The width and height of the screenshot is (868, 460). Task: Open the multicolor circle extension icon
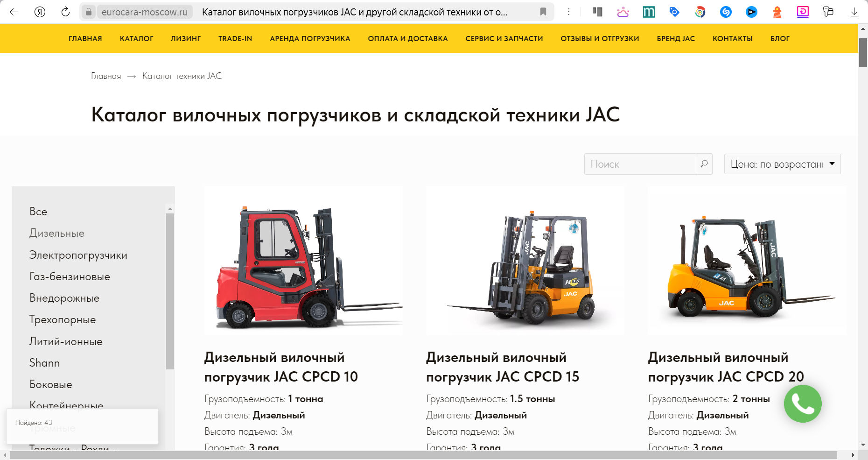pos(700,12)
